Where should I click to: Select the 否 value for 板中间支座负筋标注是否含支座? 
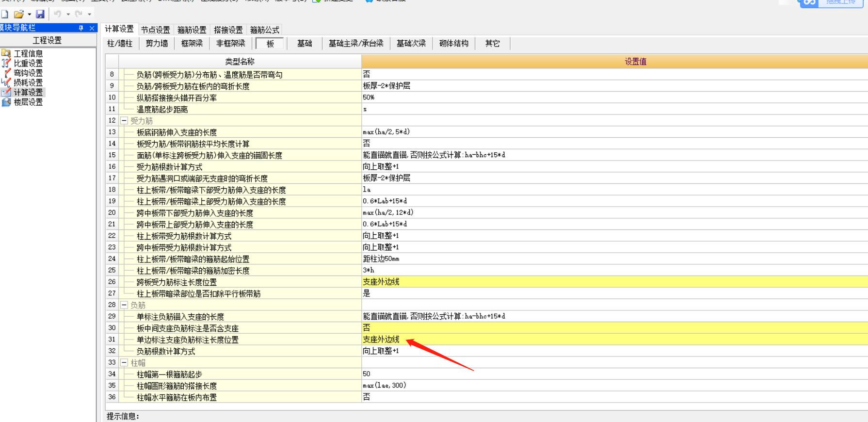coord(615,328)
